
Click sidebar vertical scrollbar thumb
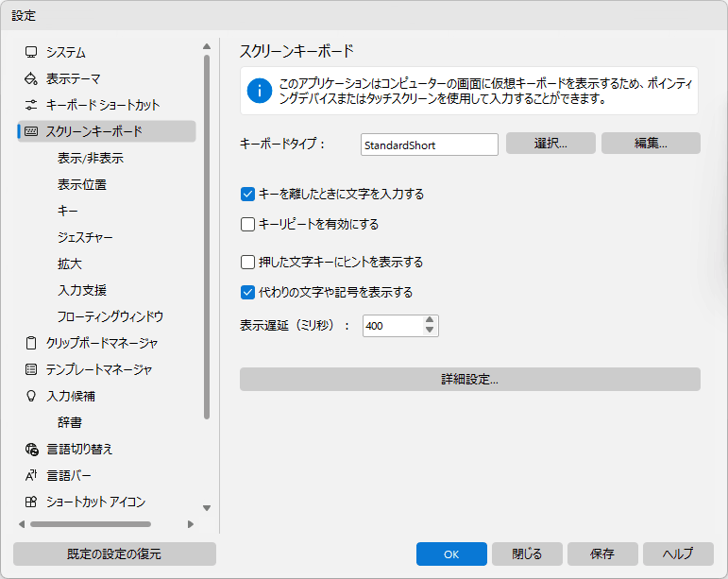click(x=207, y=237)
